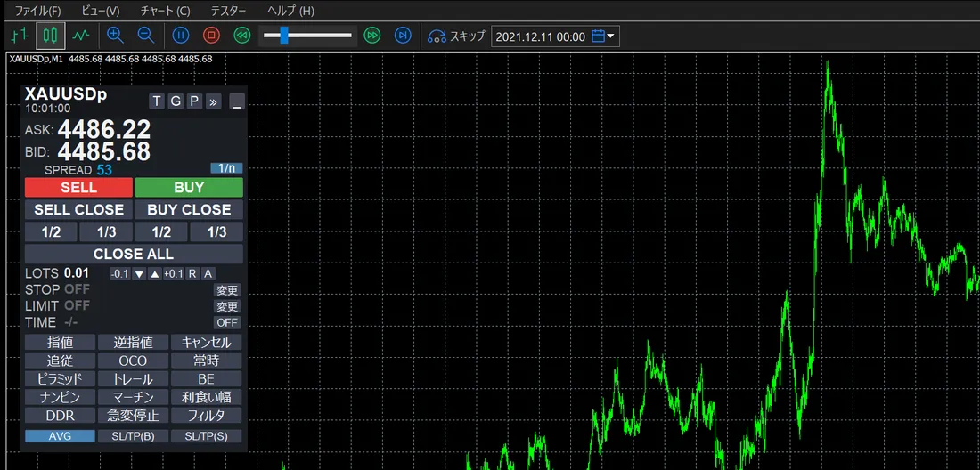Zoom in on the chart
Viewport: 980px width, 470px height.
coord(115,36)
